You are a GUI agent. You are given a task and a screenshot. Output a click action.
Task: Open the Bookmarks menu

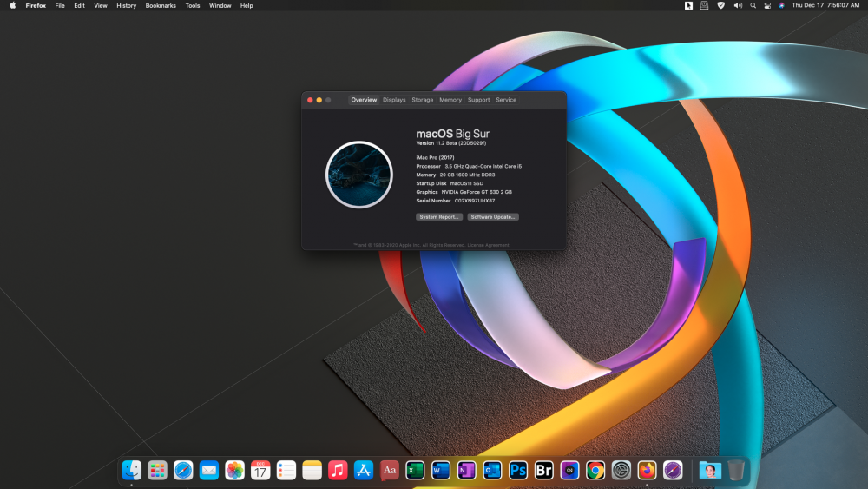click(161, 5)
